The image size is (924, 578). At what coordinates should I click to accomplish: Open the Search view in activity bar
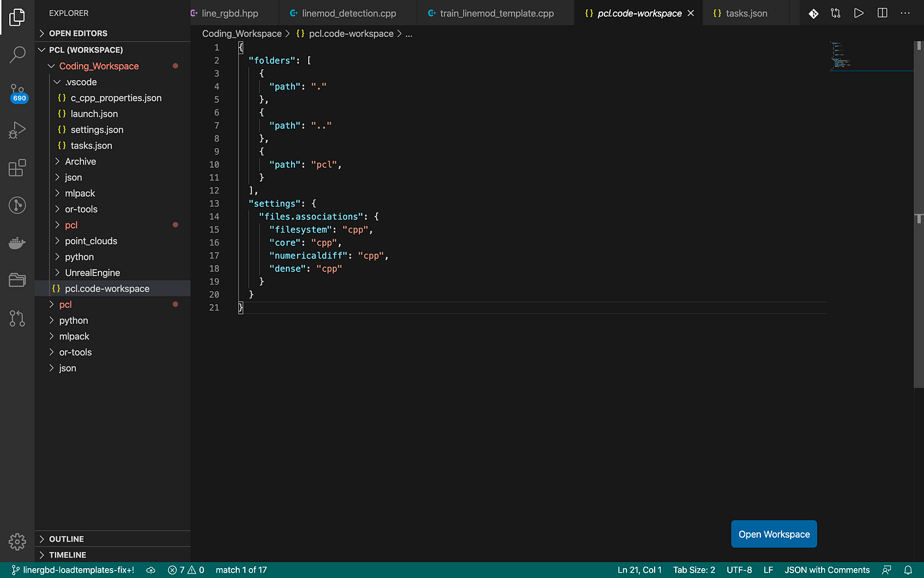click(17, 54)
